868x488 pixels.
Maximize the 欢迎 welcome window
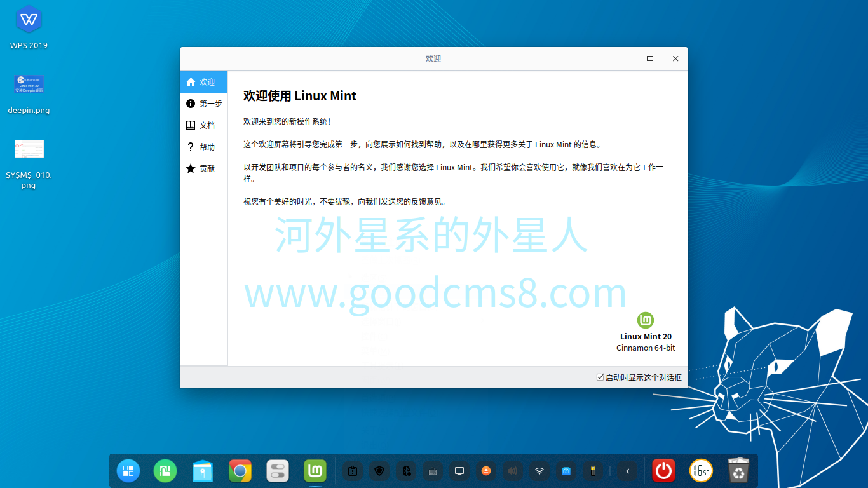pyautogui.click(x=650, y=58)
